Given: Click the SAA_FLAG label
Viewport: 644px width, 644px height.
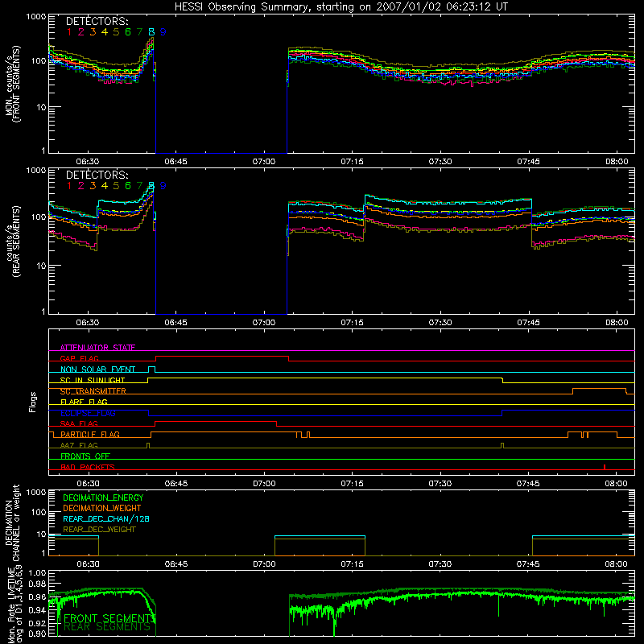Looking at the screenshot, I should 79,423.
